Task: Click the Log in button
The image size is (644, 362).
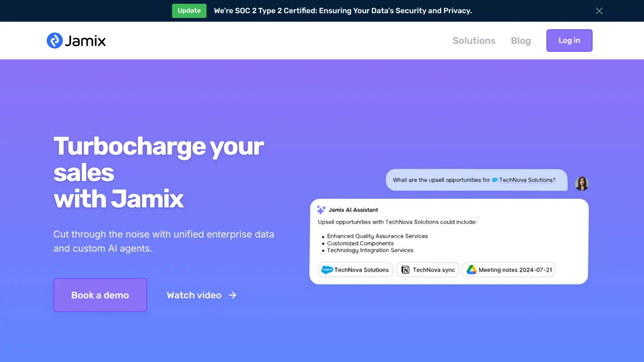Action: tap(569, 41)
